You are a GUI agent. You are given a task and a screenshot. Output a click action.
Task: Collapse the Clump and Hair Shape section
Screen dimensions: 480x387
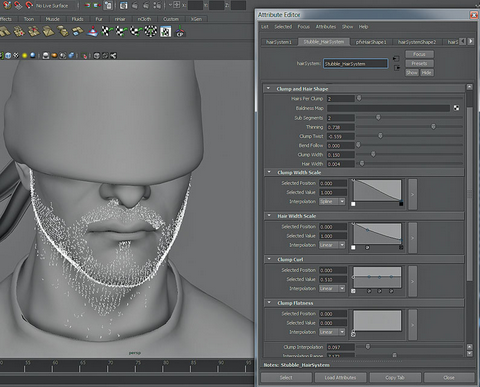(x=268, y=89)
